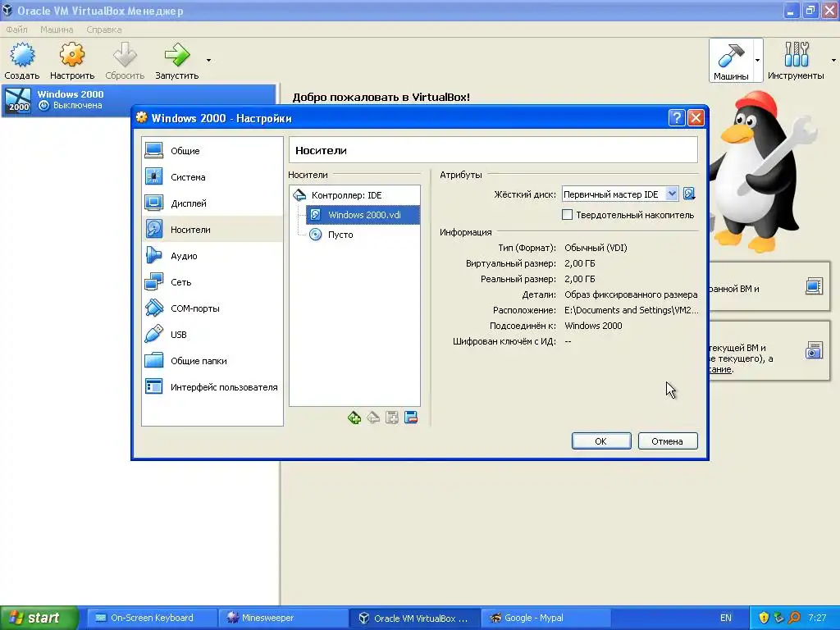The width and height of the screenshot is (840, 630).
Task: Click OK in the settings dialog
Action: 601,441
